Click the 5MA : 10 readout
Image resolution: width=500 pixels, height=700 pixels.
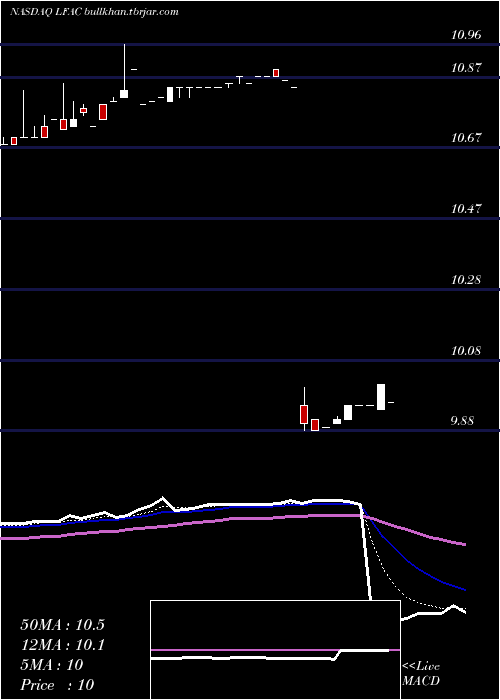[52, 665]
